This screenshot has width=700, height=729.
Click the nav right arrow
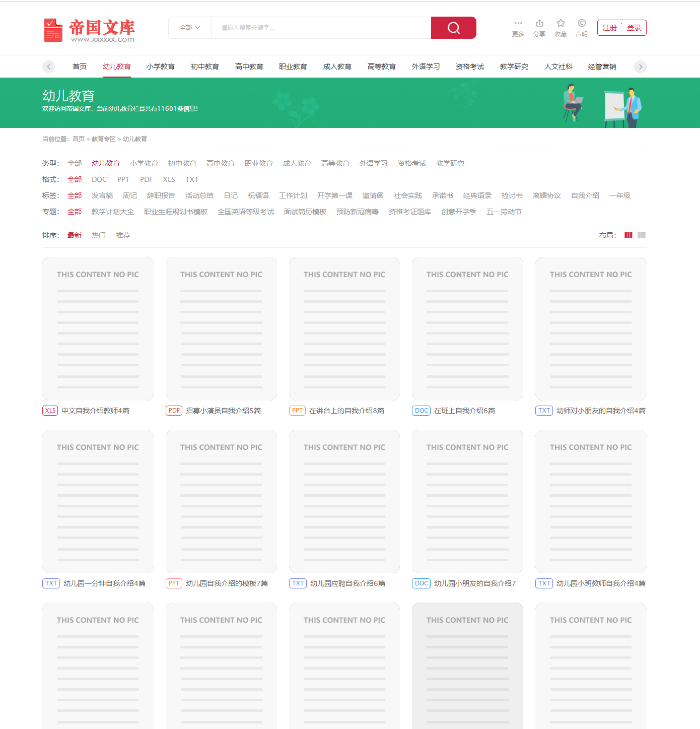640,67
